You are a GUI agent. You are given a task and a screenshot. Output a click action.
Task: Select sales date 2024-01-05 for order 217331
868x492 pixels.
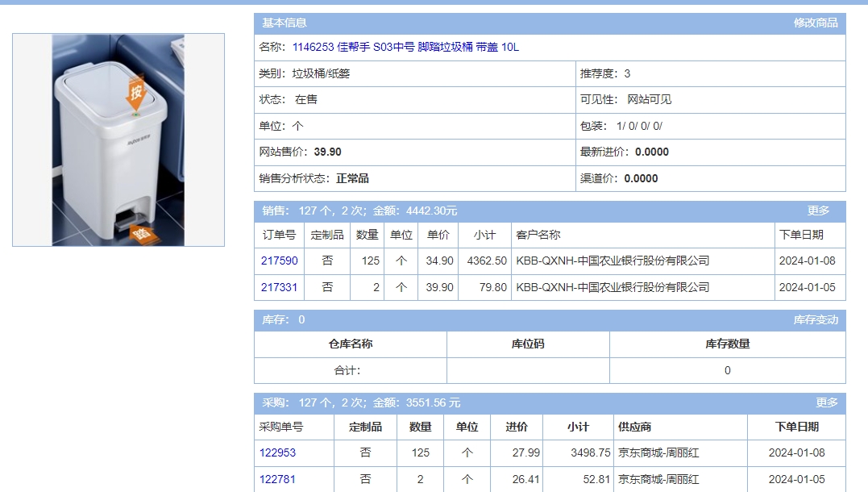click(807, 287)
